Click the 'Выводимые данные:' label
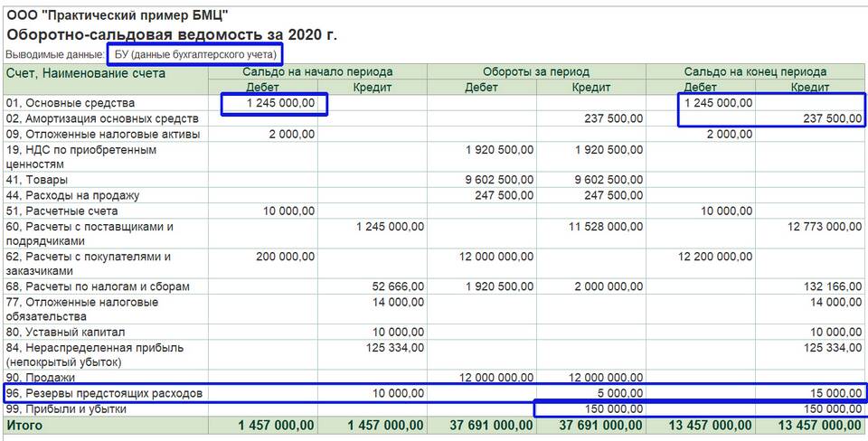868x441 pixels. [x=55, y=55]
